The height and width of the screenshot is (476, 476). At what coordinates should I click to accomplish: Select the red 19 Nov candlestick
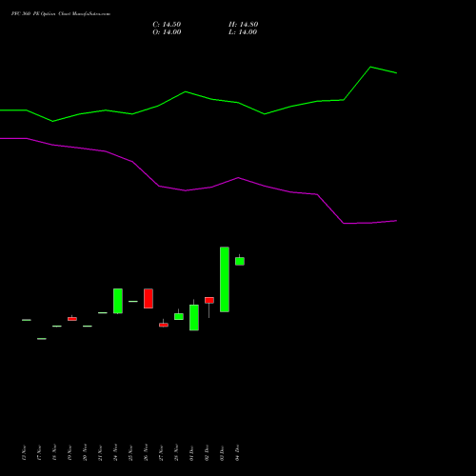tap(72, 319)
